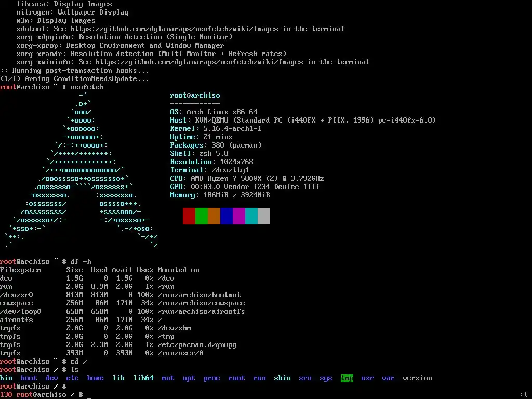Click the xorg-xwininfo neofetch wiki URL
This screenshot has height=399, width=532.
coord(232,62)
